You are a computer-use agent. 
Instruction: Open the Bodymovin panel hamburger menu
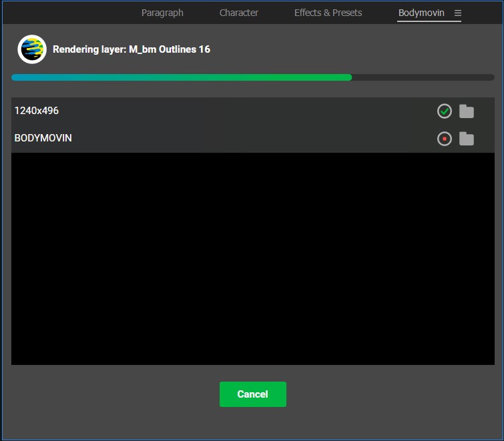(x=458, y=13)
